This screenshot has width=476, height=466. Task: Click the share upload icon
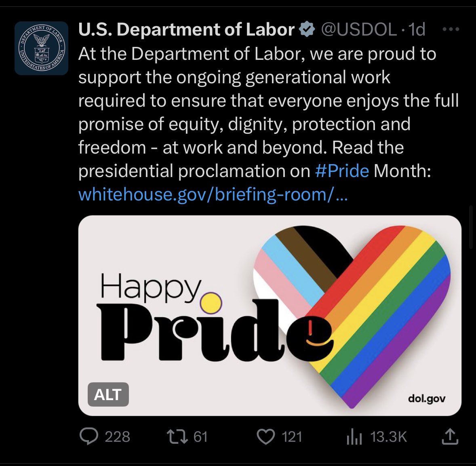click(x=450, y=436)
